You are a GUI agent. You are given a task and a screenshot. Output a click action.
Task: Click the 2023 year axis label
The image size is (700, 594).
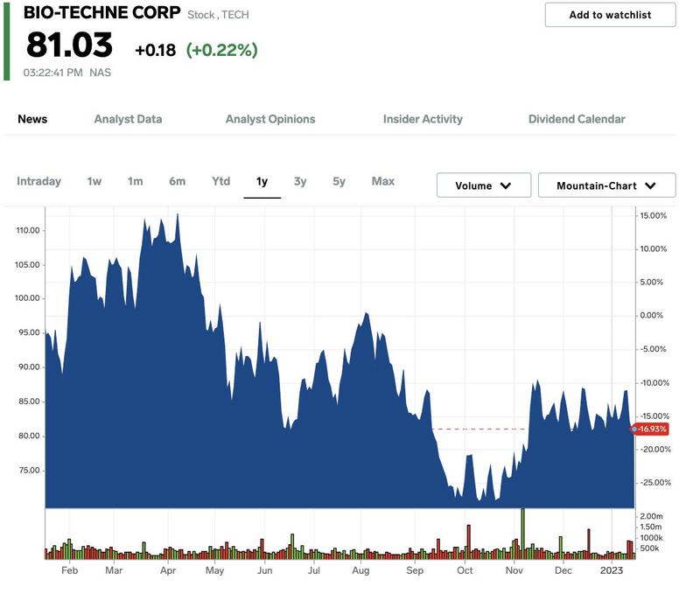[x=611, y=570]
